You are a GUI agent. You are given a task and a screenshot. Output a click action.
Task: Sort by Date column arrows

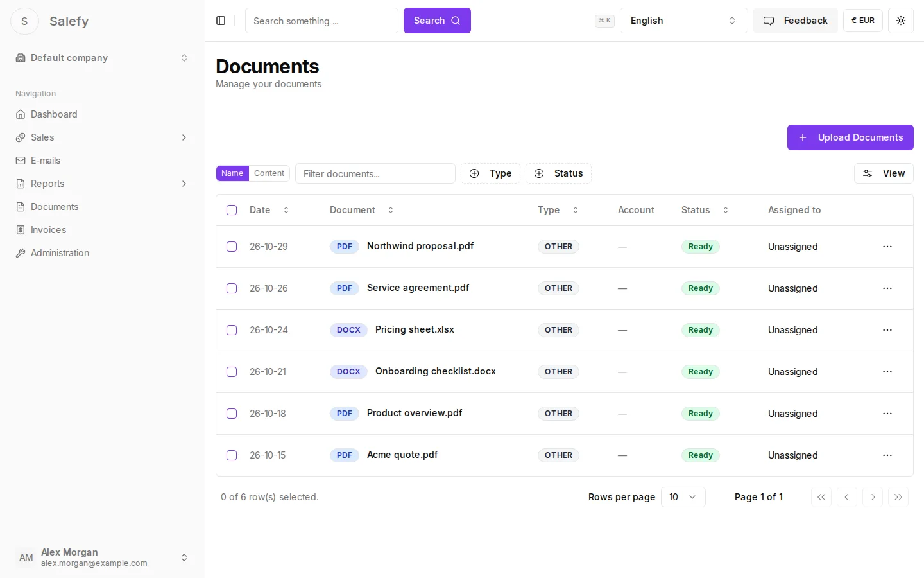coord(286,210)
